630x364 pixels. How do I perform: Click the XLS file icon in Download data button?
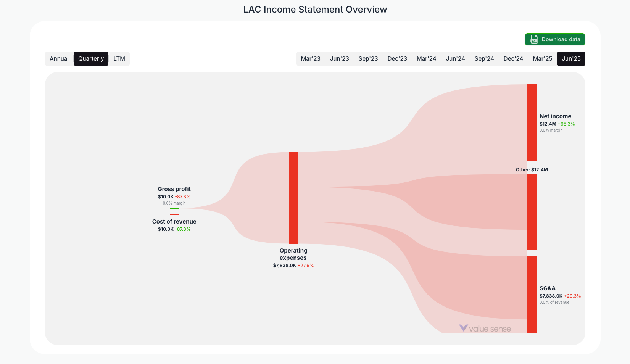[x=534, y=39]
